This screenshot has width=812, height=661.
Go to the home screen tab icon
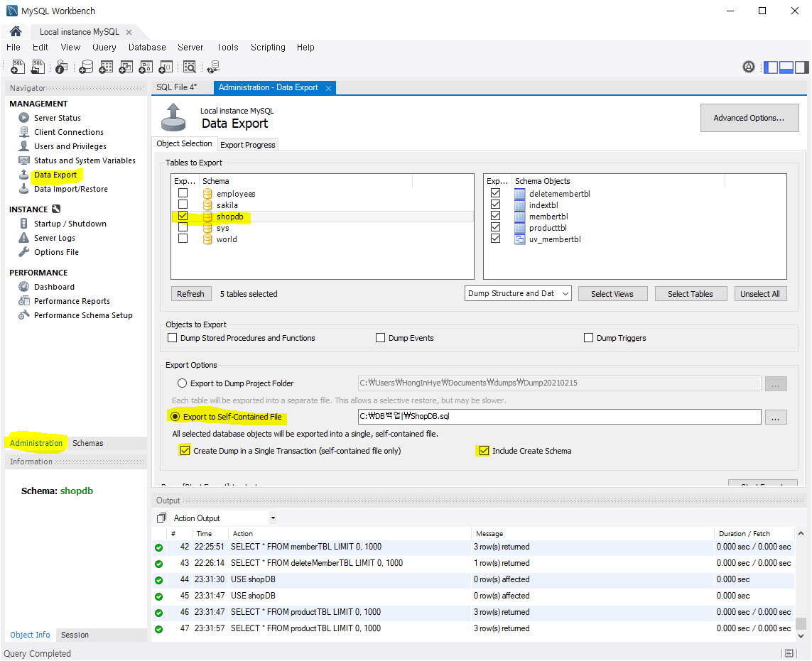point(15,32)
